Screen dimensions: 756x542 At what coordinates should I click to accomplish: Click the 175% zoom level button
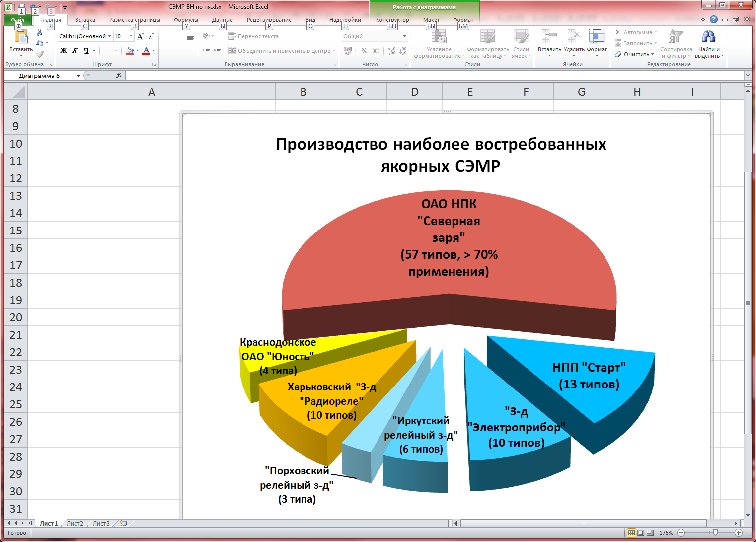coord(666,533)
